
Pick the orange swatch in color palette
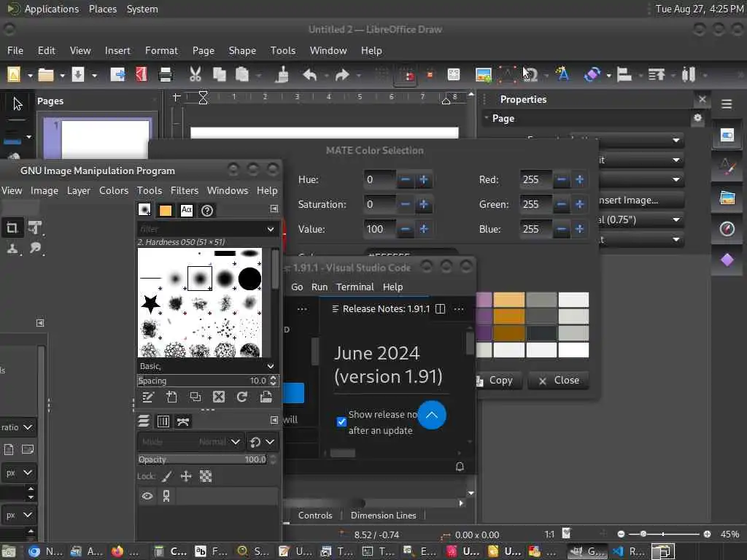(x=508, y=316)
